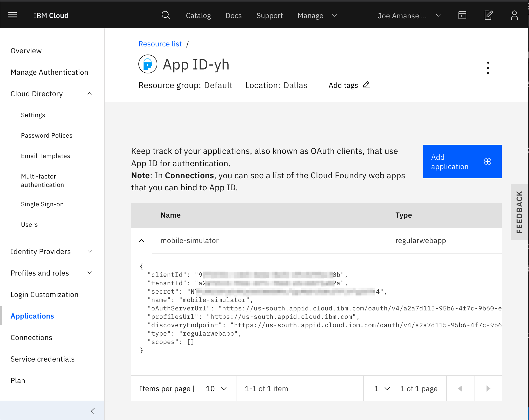529x420 pixels.
Task: Click the pencil edit icon in the header
Action: [x=488, y=15]
